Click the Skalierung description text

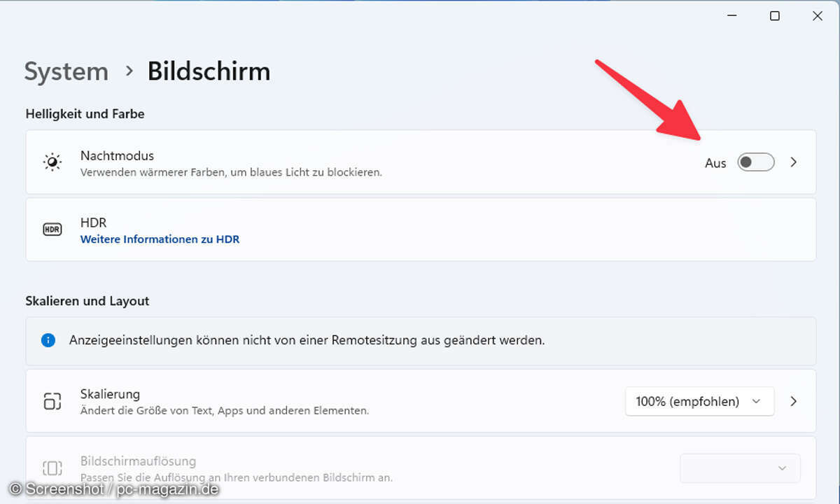coord(225,411)
